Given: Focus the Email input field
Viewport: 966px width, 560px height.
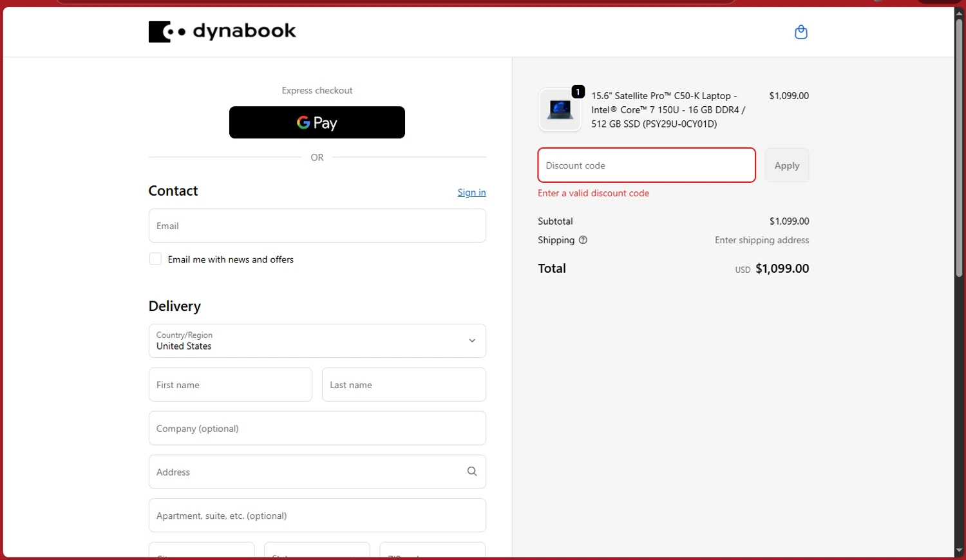Looking at the screenshot, I should click(317, 225).
